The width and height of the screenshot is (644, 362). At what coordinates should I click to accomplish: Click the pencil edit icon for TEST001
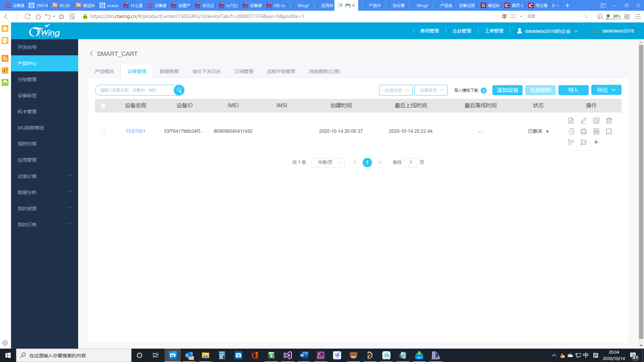(584, 121)
